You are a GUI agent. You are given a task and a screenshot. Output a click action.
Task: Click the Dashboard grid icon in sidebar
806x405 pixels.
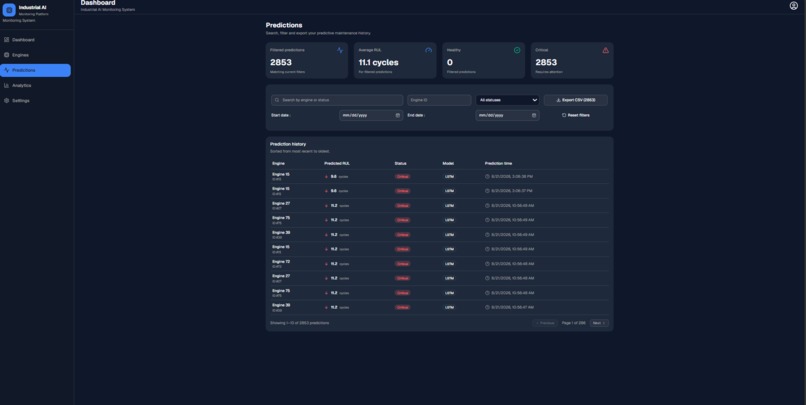coord(7,40)
